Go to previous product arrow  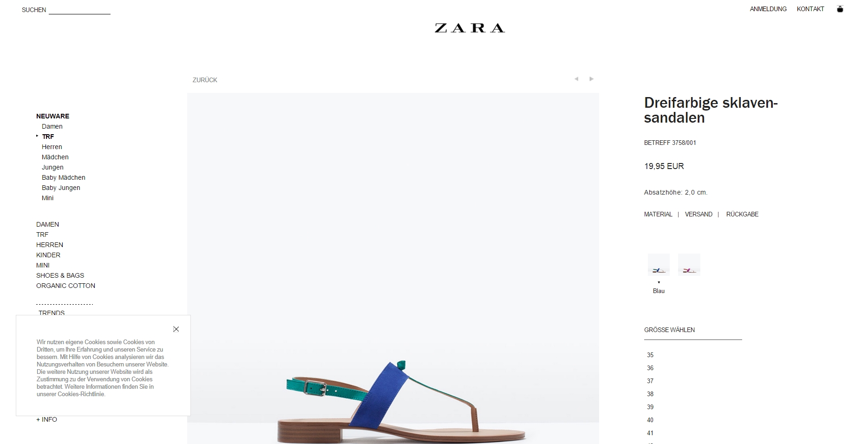point(576,79)
